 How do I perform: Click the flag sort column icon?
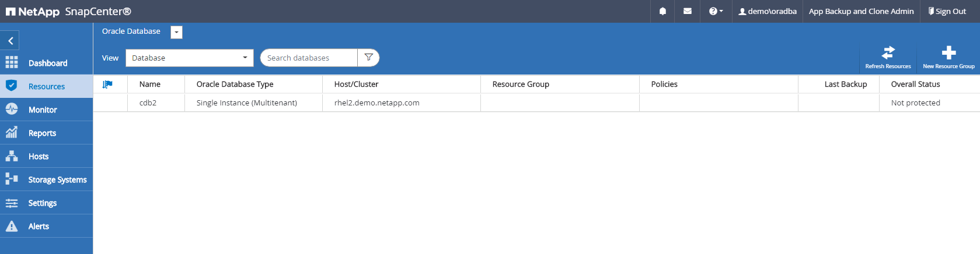(x=107, y=84)
